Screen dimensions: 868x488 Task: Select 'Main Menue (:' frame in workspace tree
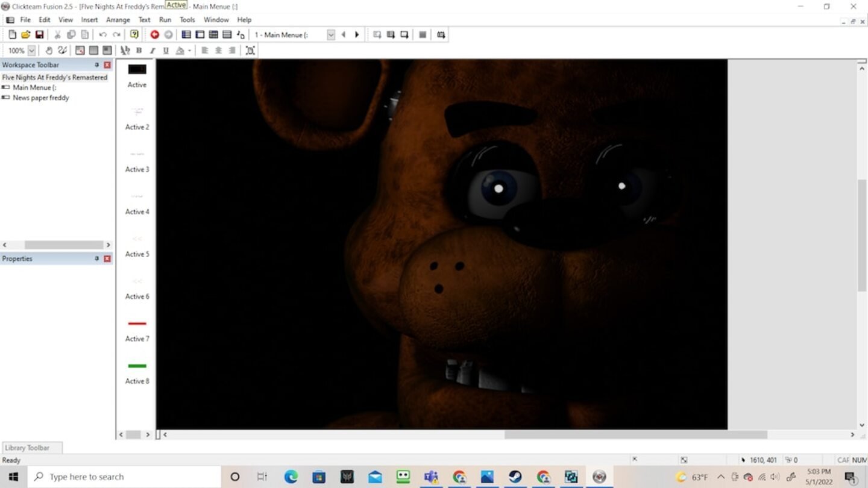click(34, 87)
